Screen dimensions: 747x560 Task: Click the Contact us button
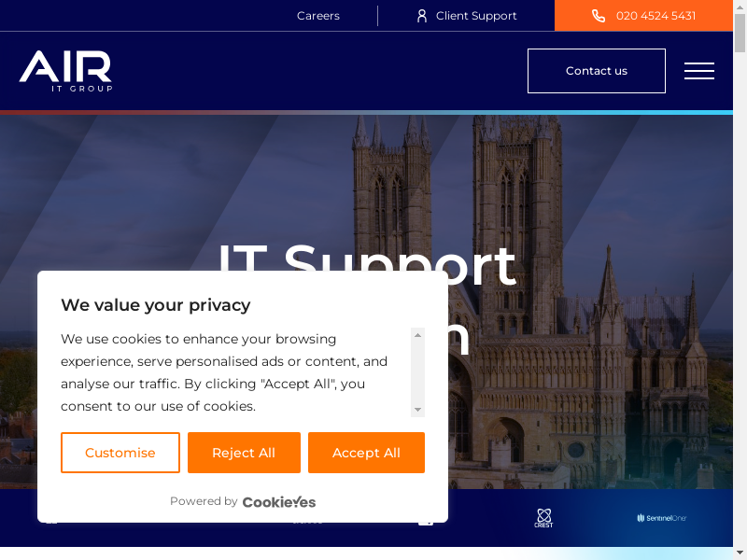(597, 71)
